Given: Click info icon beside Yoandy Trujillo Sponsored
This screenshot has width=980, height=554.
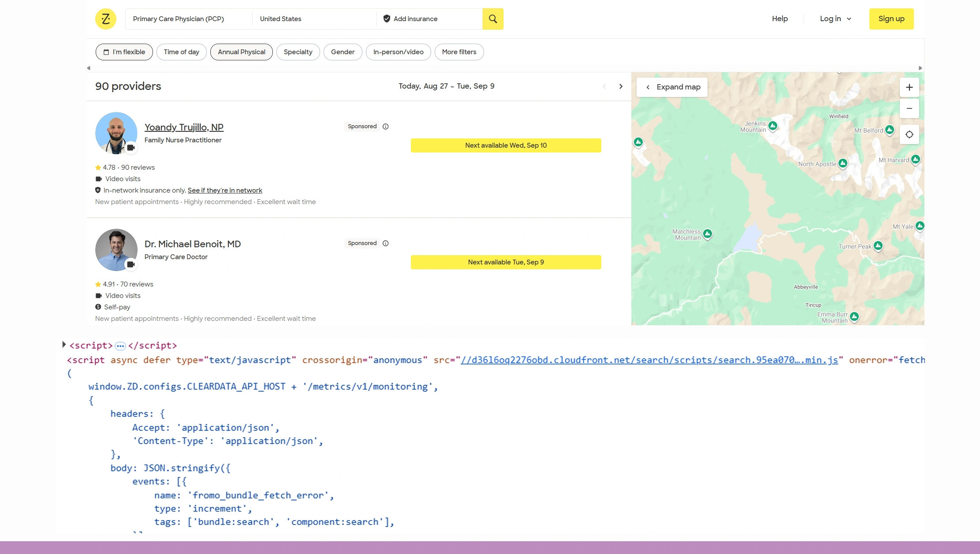Looking at the screenshot, I should tap(386, 126).
